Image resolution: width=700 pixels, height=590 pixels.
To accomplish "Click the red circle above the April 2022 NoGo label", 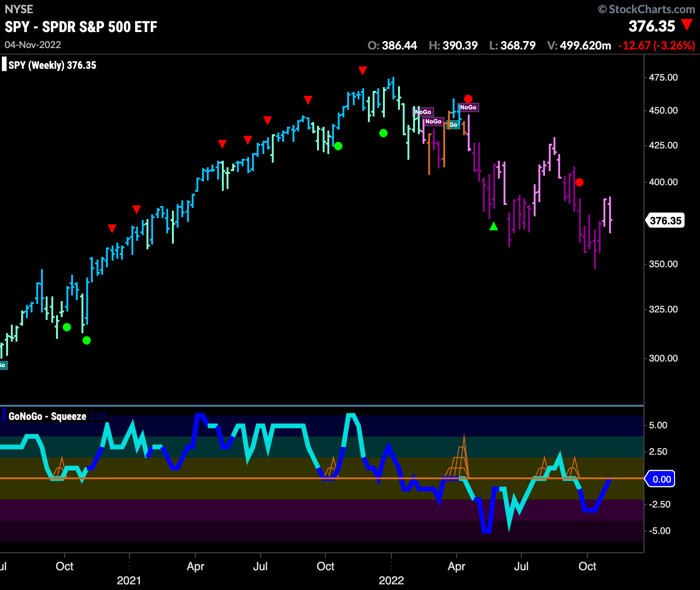I will [x=468, y=99].
